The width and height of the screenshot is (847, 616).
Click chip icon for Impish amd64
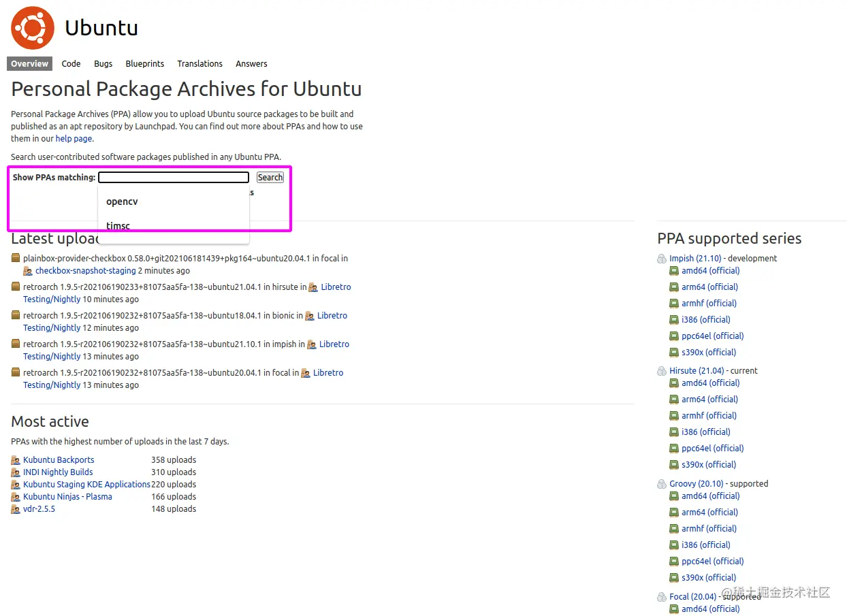[x=674, y=271]
